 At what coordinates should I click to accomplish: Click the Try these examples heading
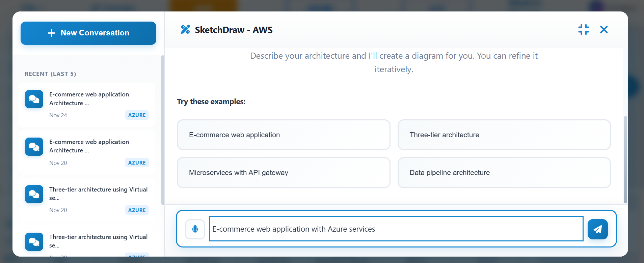pos(211,101)
